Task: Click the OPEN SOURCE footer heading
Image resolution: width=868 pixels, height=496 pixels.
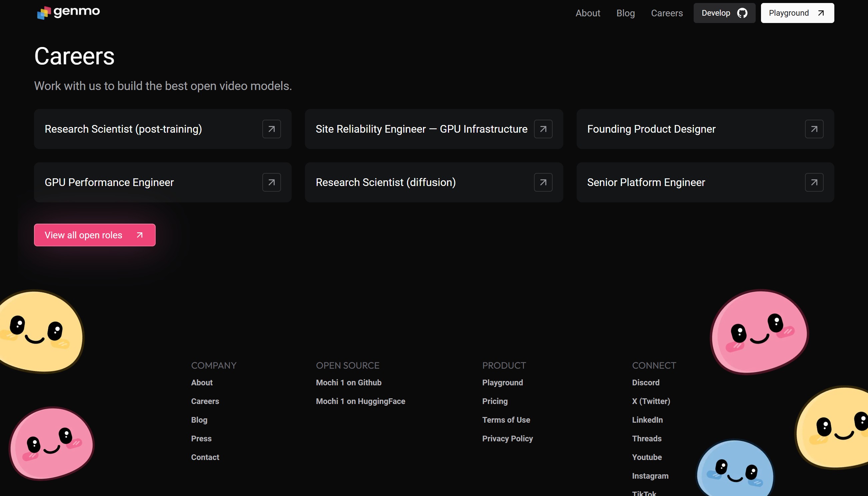Action: 347,365
